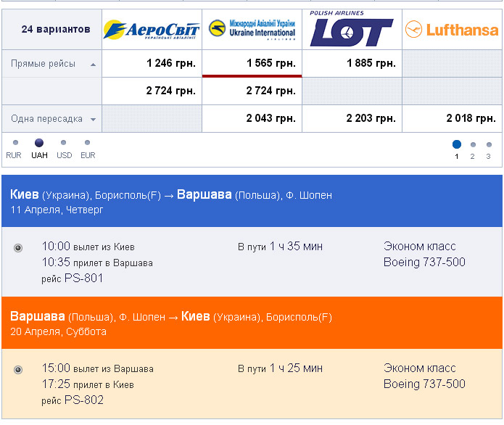This screenshot has height=425, width=504.
Task: Select EUR currency option
Action: coord(88,144)
